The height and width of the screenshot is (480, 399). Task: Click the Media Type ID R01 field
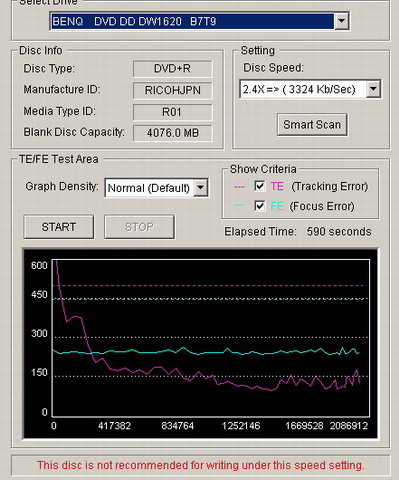coord(172,112)
